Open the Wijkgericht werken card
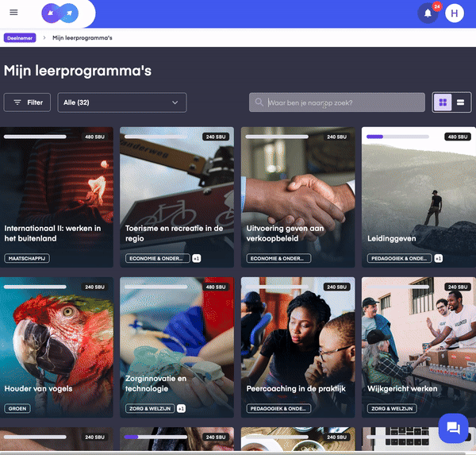This screenshot has width=476, height=455. 419,347
